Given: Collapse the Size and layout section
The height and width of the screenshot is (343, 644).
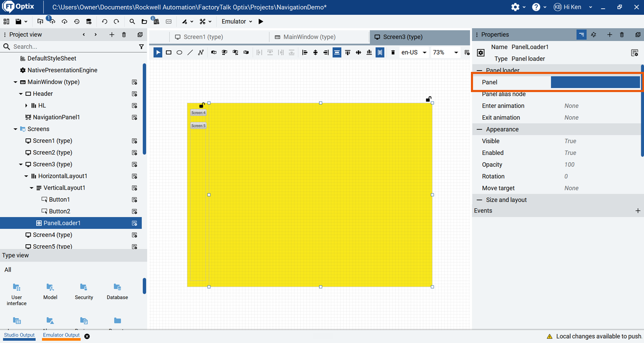Looking at the screenshot, I should click(x=479, y=200).
